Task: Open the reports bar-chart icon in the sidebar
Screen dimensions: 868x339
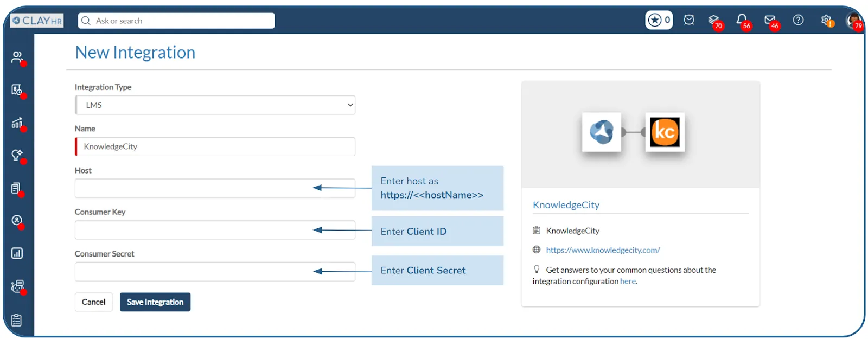Action: (17, 253)
